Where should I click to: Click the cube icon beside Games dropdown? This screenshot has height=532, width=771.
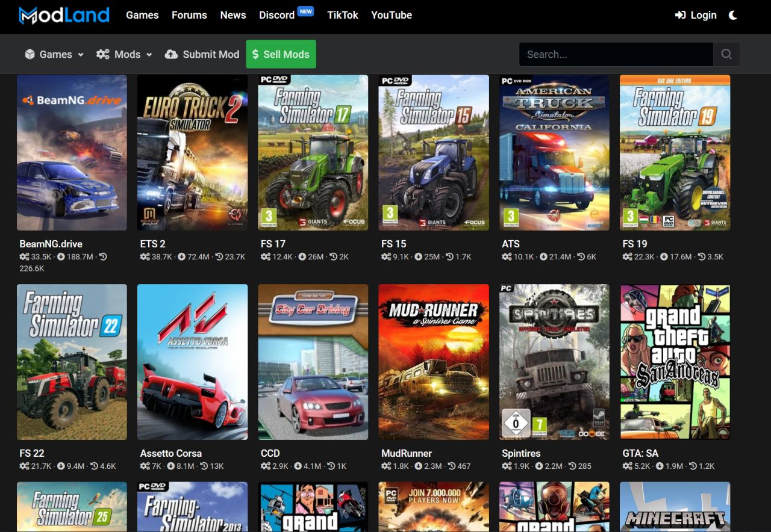(x=30, y=54)
